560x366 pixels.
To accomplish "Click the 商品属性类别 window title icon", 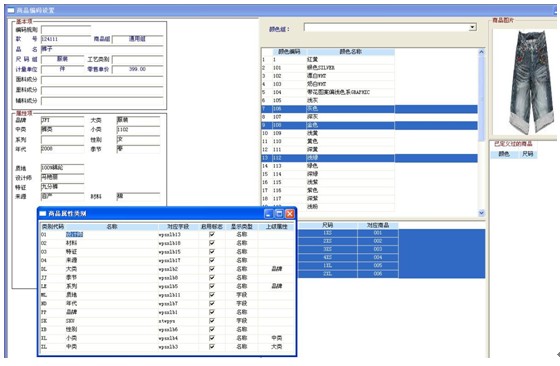I will [x=43, y=214].
